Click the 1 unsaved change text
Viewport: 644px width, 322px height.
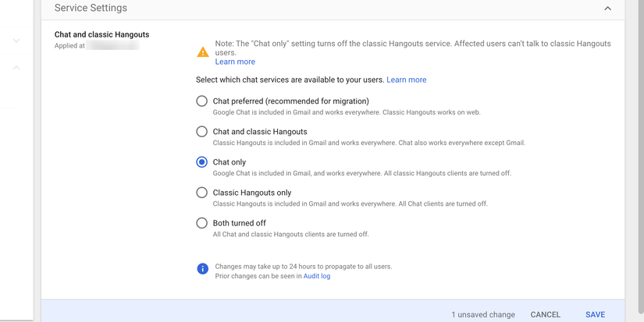coord(483,315)
